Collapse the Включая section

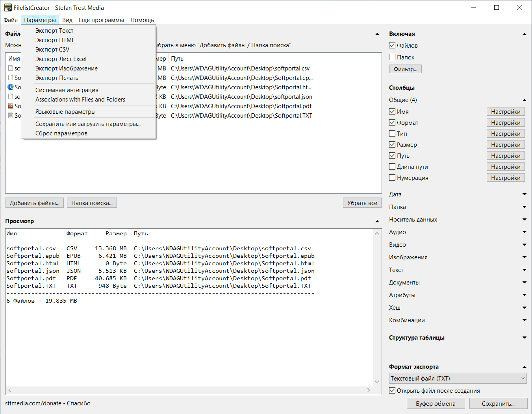tap(525, 34)
